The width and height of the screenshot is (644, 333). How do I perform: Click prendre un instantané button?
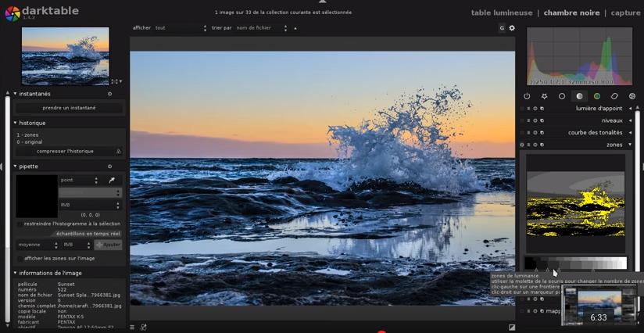point(69,108)
